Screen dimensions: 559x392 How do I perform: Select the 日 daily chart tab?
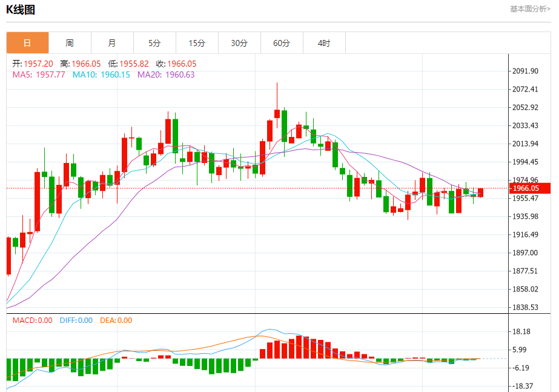[x=27, y=43]
